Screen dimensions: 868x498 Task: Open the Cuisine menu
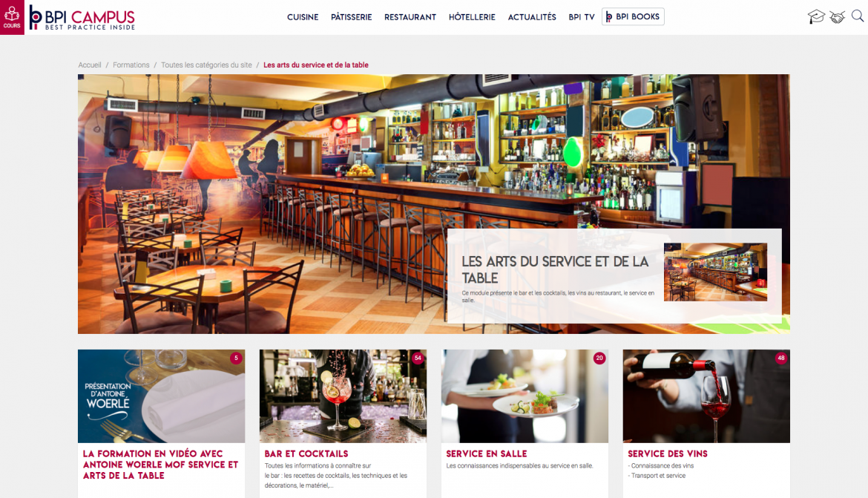click(303, 17)
